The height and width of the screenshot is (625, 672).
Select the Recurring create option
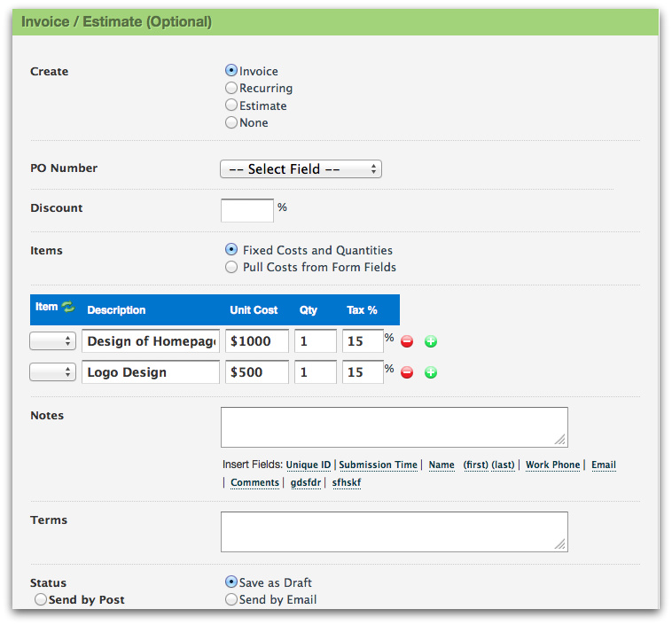tap(231, 88)
